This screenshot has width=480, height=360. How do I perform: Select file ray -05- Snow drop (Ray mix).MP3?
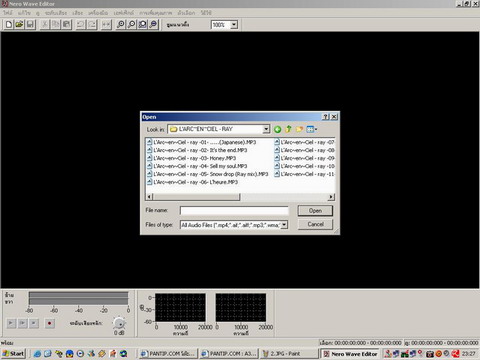tap(208, 174)
